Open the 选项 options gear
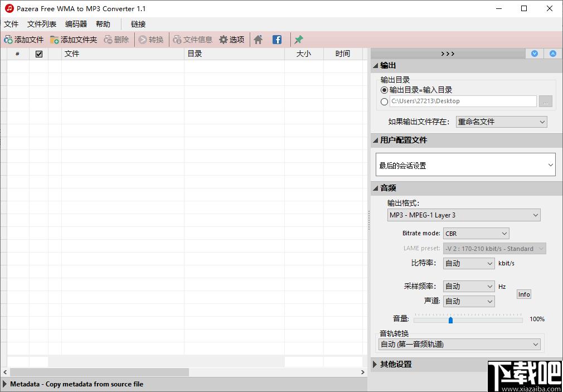 click(x=232, y=40)
